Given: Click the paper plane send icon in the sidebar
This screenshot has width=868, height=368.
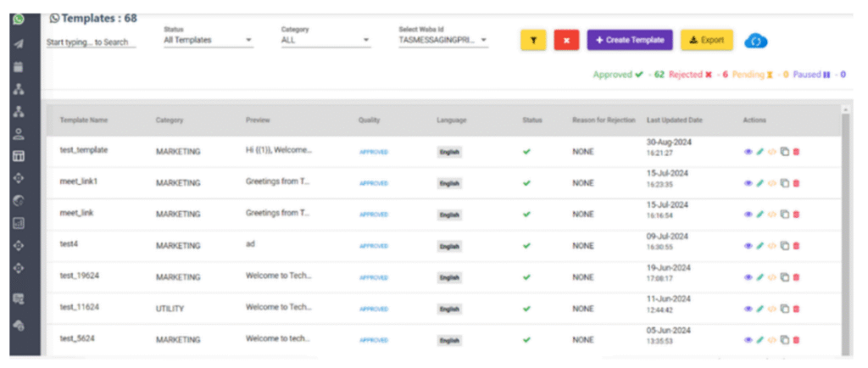Looking at the screenshot, I should pyautogui.click(x=19, y=43).
